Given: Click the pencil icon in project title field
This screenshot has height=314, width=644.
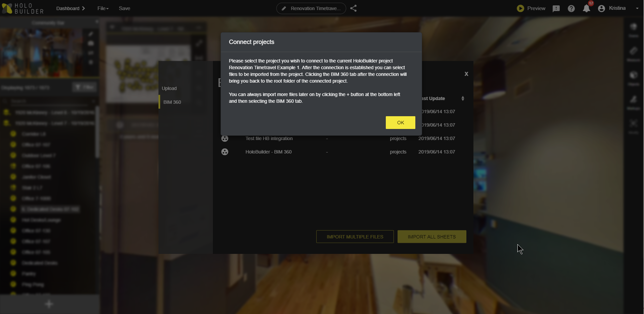Looking at the screenshot, I should tap(284, 8).
